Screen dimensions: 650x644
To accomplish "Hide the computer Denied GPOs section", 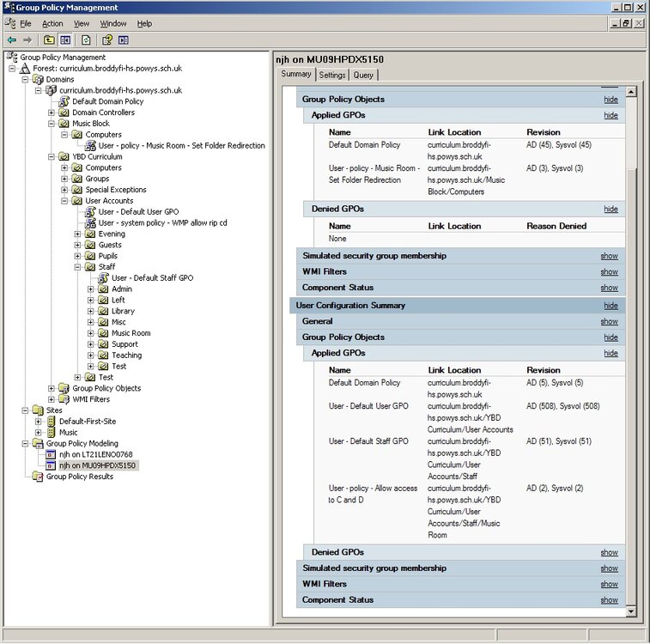I will [x=611, y=210].
